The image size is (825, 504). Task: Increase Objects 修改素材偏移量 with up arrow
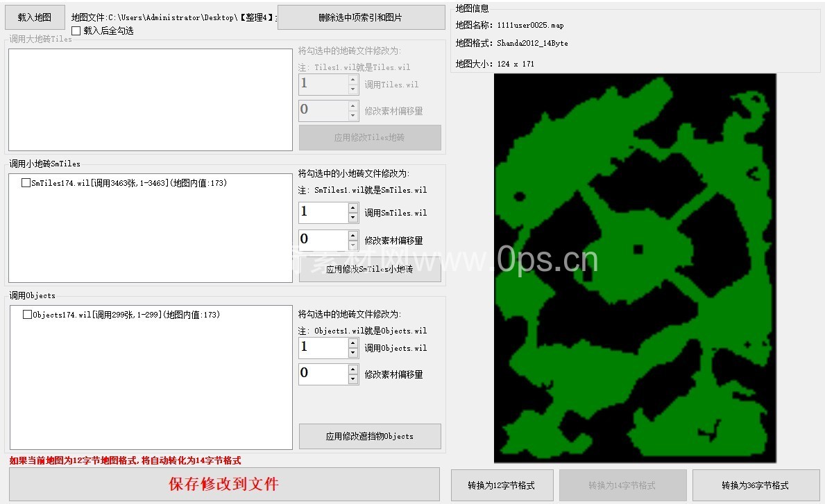pyautogui.click(x=353, y=370)
